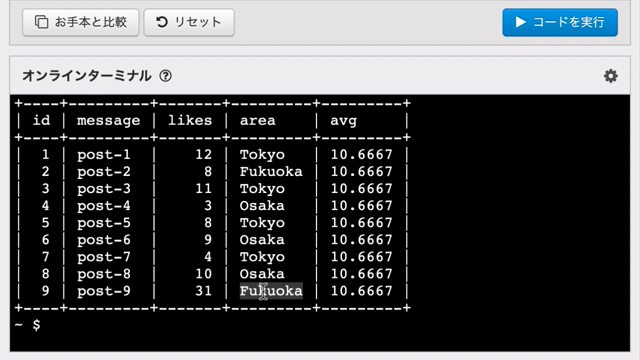
Task: Click id 9 in the last row
Action: click(x=45, y=291)
